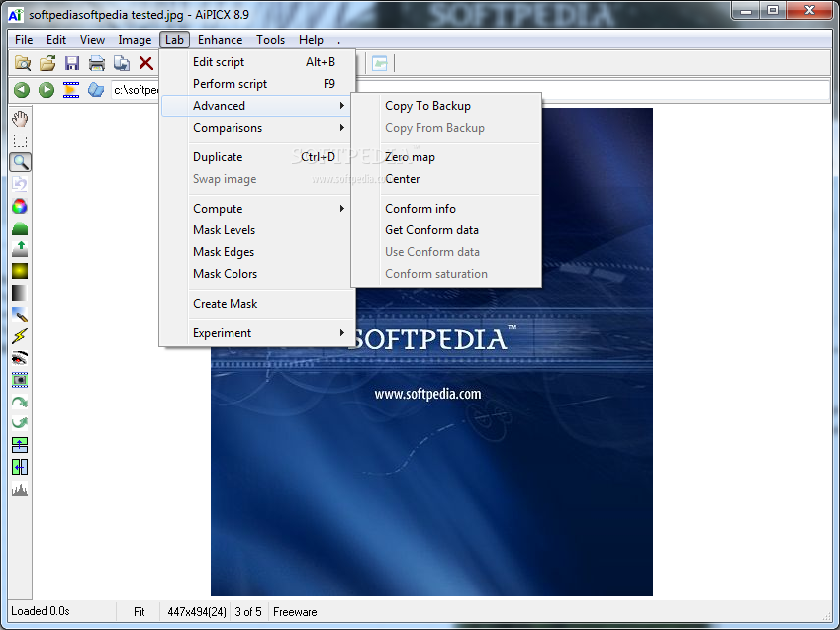Click the black-to-white gradient icon
Screen dimensions: 840x630
click(x=20, y=293)
